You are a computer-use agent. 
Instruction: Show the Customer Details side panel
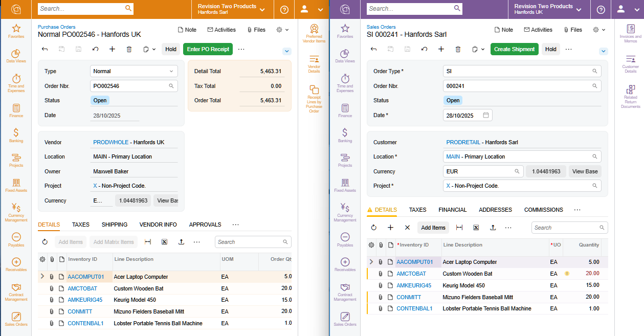pos(631,64)
